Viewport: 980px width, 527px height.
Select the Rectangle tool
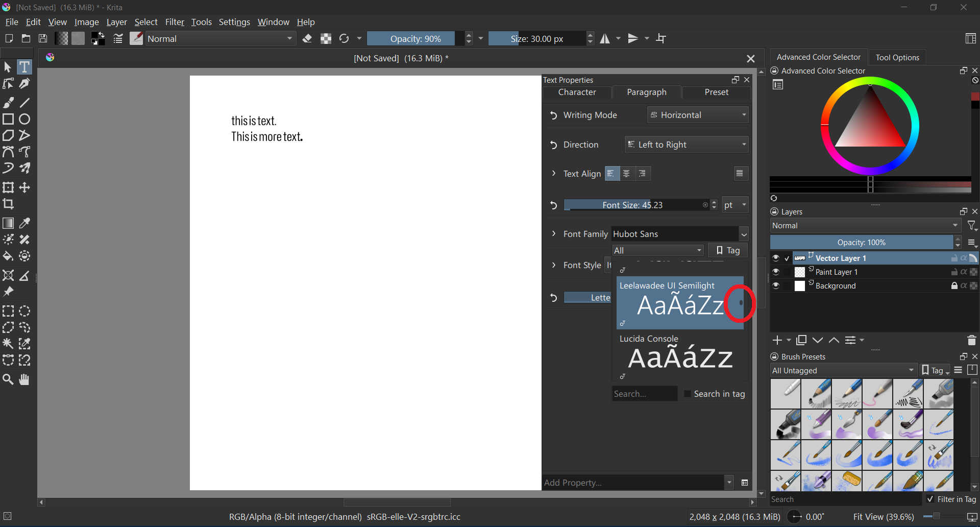[x=8, y=119]
